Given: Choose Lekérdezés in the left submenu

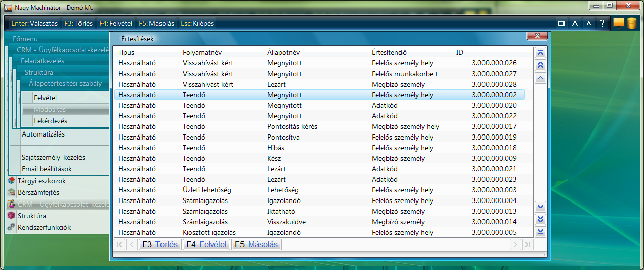Looking at the screenshot, I should pos(50,121).
